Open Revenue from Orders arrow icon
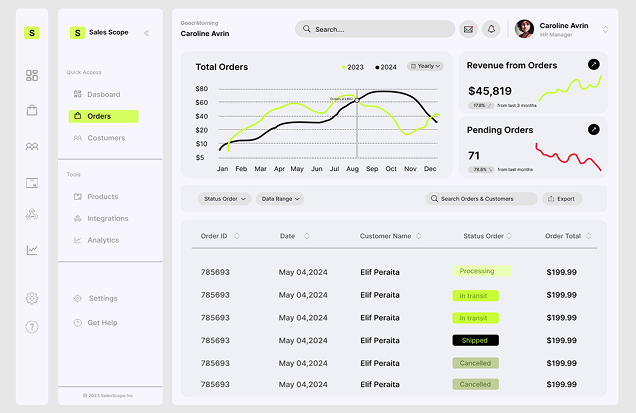The width and height of the screenshot is (636, 413). point(594,64)
